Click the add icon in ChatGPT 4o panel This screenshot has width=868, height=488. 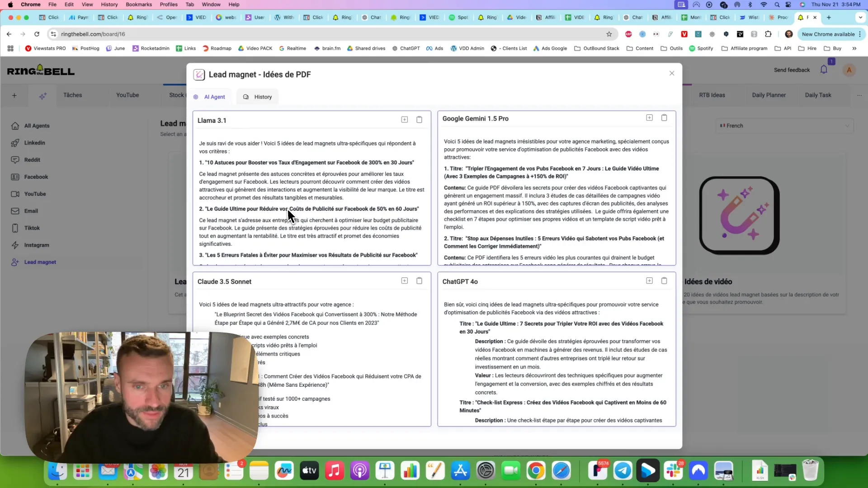click(x=649, y=281)
